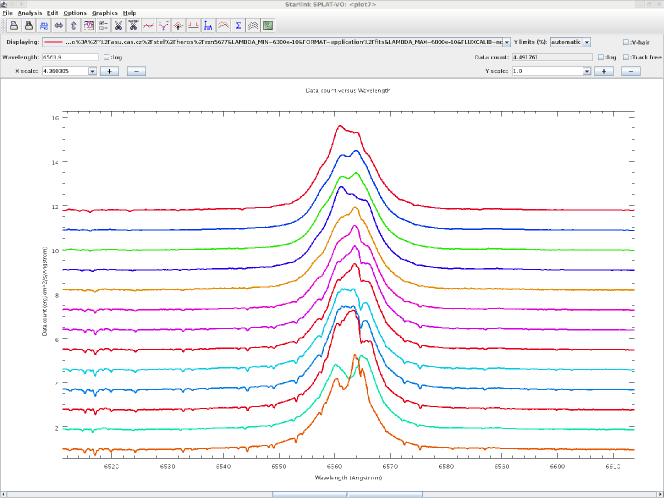Click the green square toolbar icon
This screenshot has height=498, width=664.
[x=268, y=26]
